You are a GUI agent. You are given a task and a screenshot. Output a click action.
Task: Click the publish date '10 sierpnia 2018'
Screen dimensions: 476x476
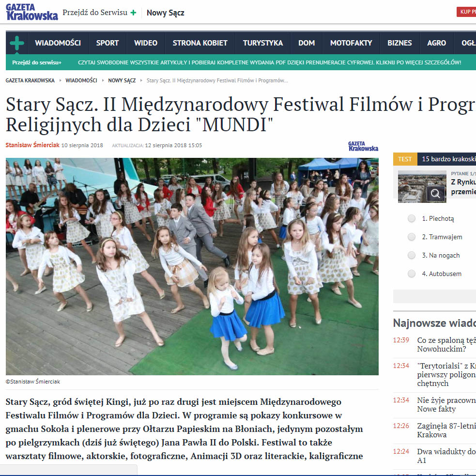point(82,145)
